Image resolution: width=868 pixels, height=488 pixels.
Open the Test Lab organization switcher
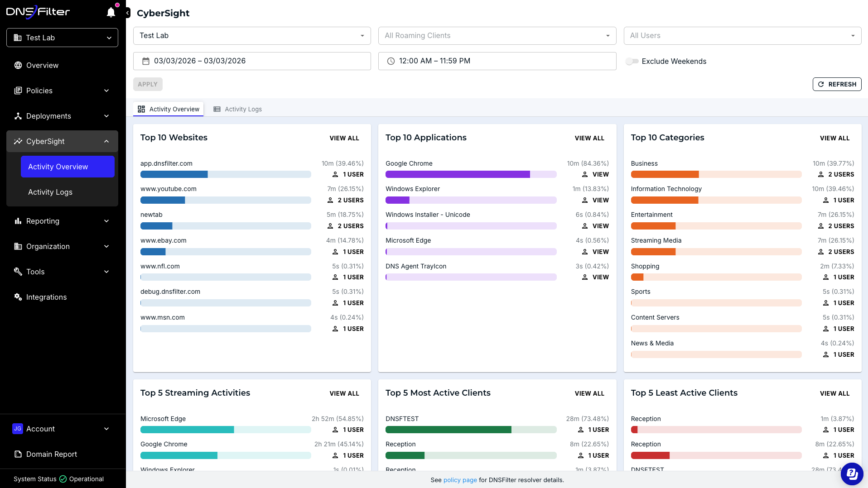pos(62,38)
